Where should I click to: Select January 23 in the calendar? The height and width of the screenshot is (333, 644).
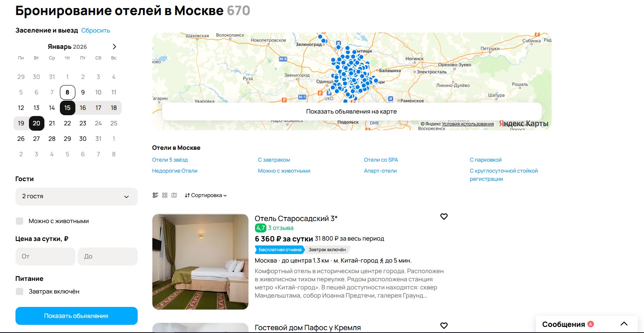pos(83,123)
